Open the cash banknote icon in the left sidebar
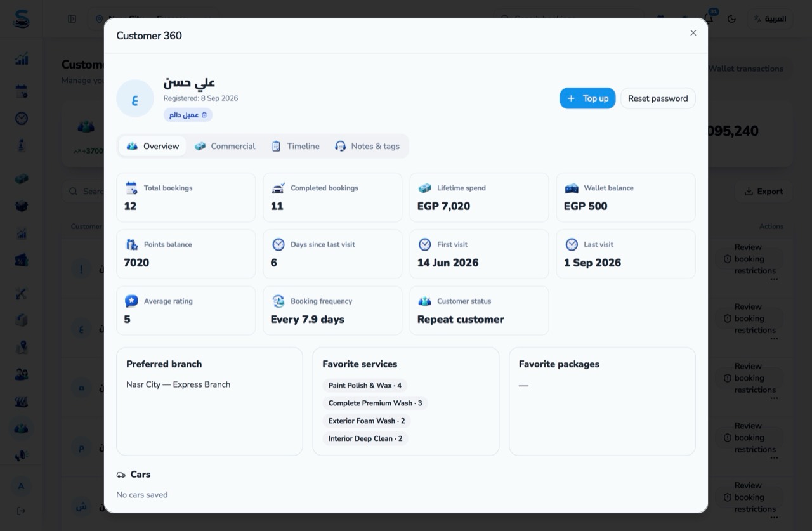Screen dimensions: 812x531 [22, 179]
